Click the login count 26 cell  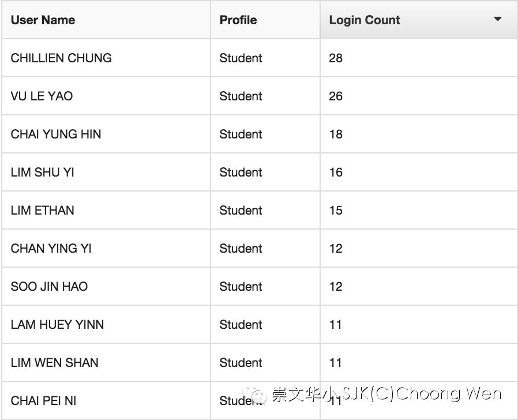click(x=419, y=96)
